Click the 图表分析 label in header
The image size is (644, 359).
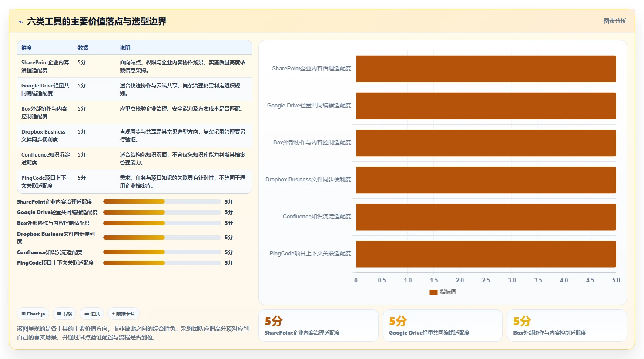click(x=614, y=21)
